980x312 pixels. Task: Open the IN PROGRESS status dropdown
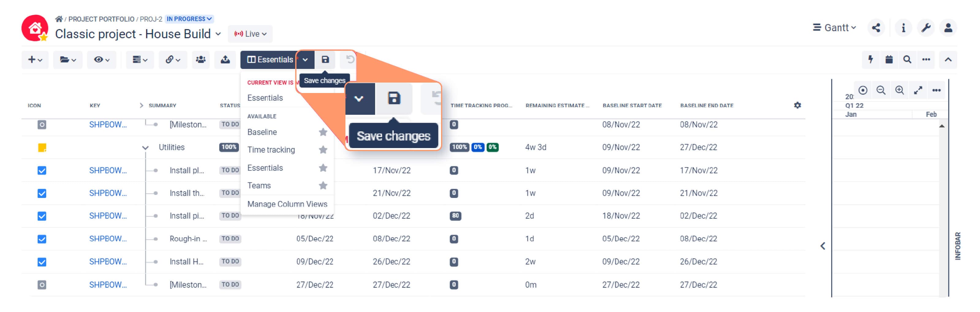click(x=189, y=19)
